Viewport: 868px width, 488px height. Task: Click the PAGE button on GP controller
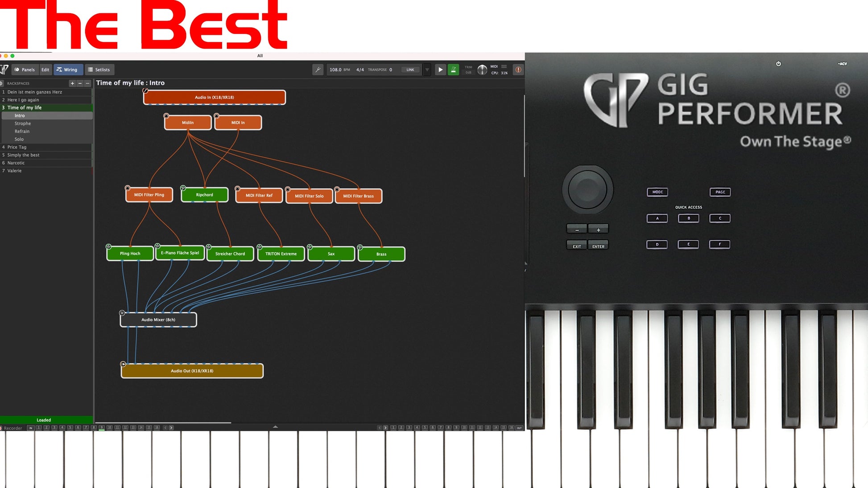pos(719,191)
